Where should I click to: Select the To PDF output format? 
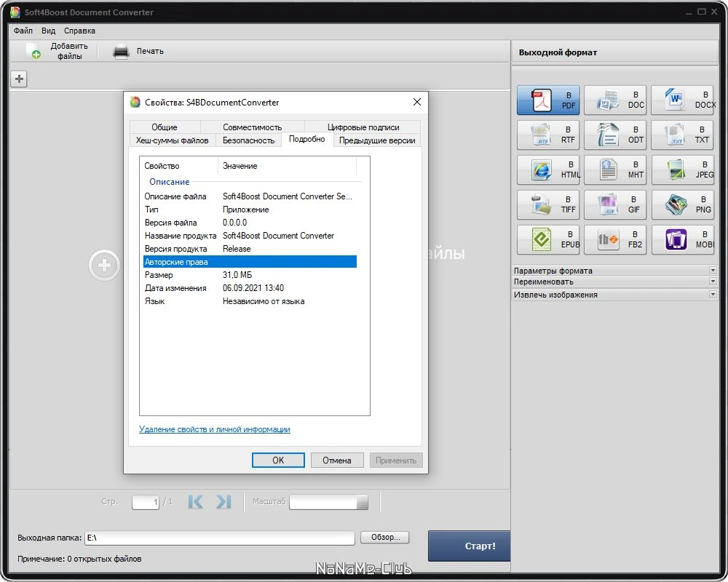[x=548, y=100]
